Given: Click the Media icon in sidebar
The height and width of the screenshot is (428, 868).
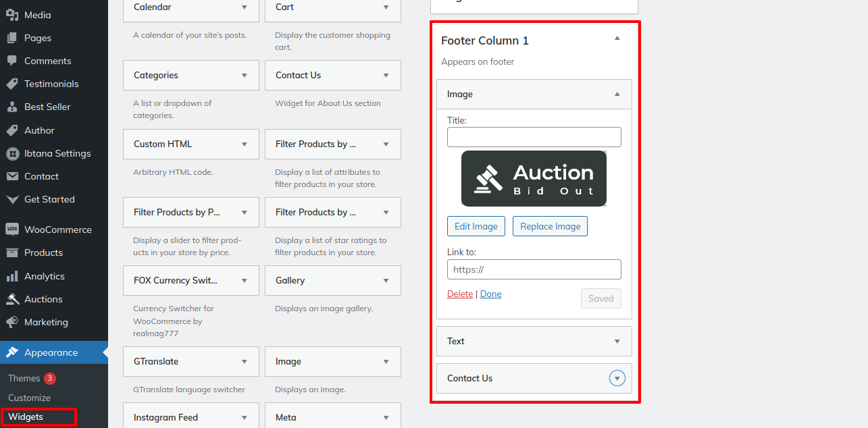Looking at the screenshot, I should 12,15.
